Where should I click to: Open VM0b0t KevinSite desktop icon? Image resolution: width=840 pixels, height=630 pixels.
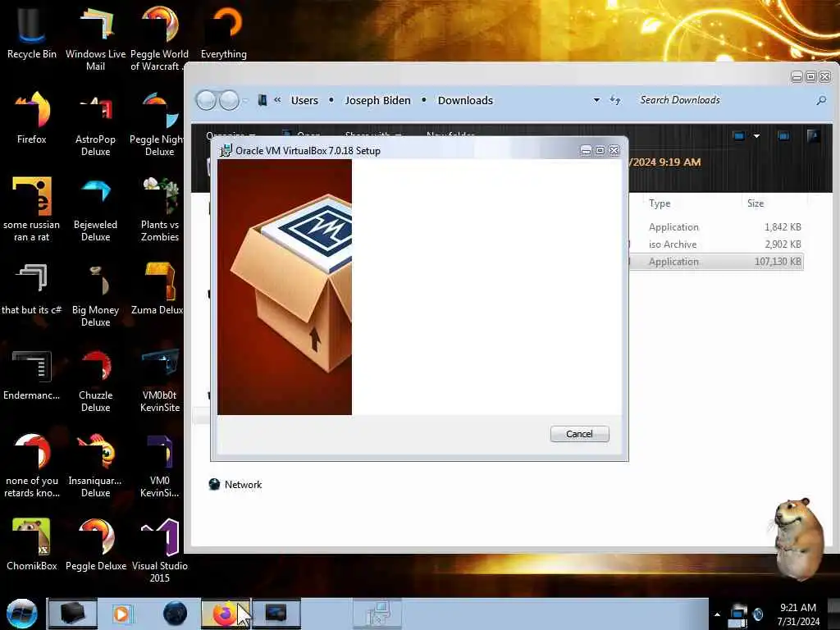pos(160,381)
